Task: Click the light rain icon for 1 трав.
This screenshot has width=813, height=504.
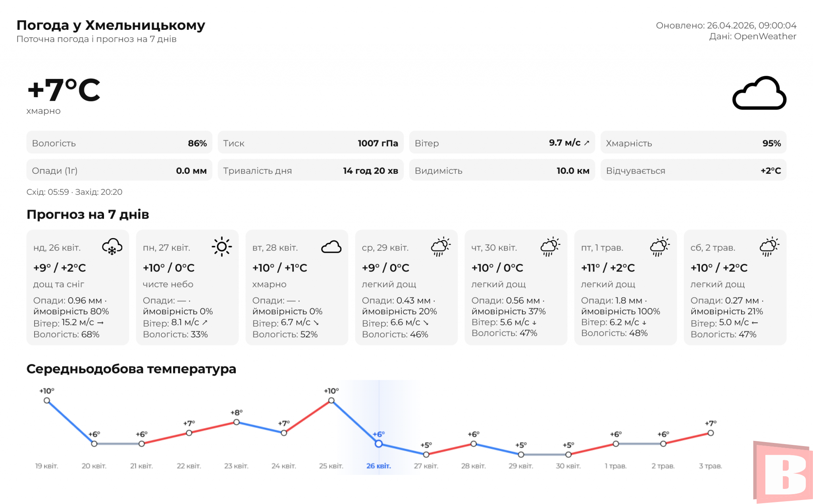Action: (x=660, y=247)
